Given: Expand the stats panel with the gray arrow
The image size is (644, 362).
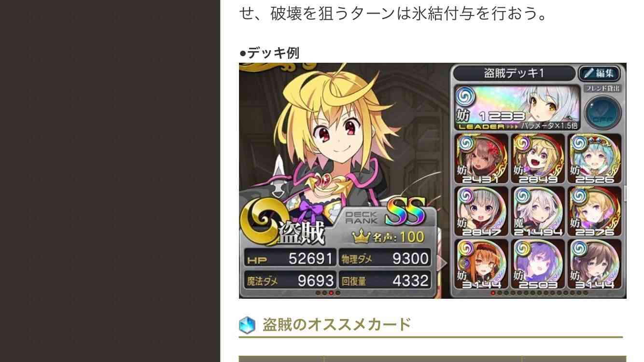Looking at the screenshot, I should (442, 264).
